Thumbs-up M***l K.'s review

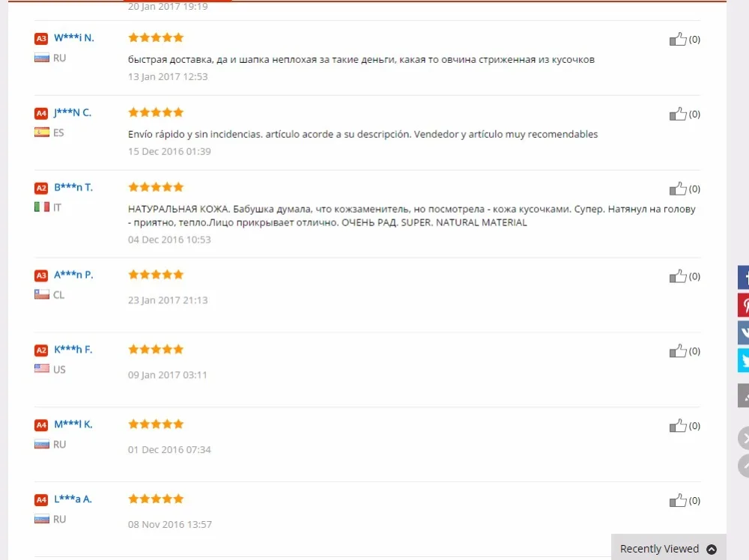click(677, 426)
